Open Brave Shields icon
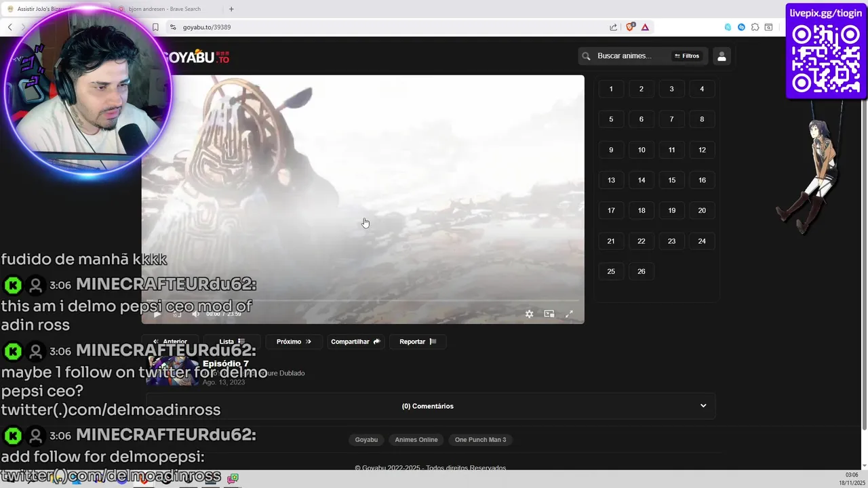 point(630,27)
